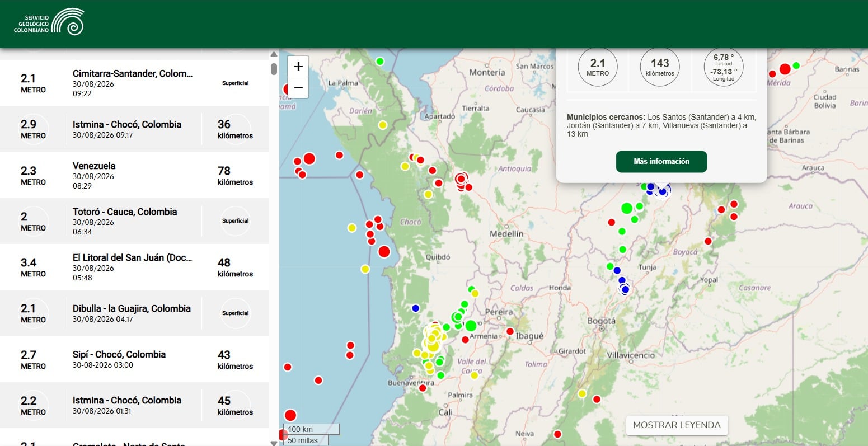Select the El Litoral del San Juán entry
Screen dimensions: 868x446
coord(134,267)
